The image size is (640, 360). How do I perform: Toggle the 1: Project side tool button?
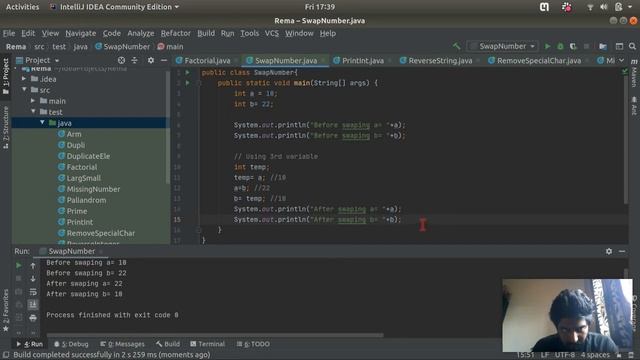pyautogui.click(x=6, y=76)
